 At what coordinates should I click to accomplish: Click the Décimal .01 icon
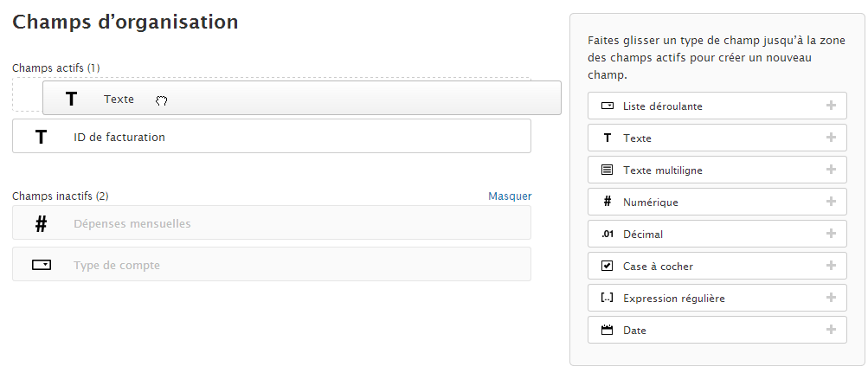[x=607, y=234]
